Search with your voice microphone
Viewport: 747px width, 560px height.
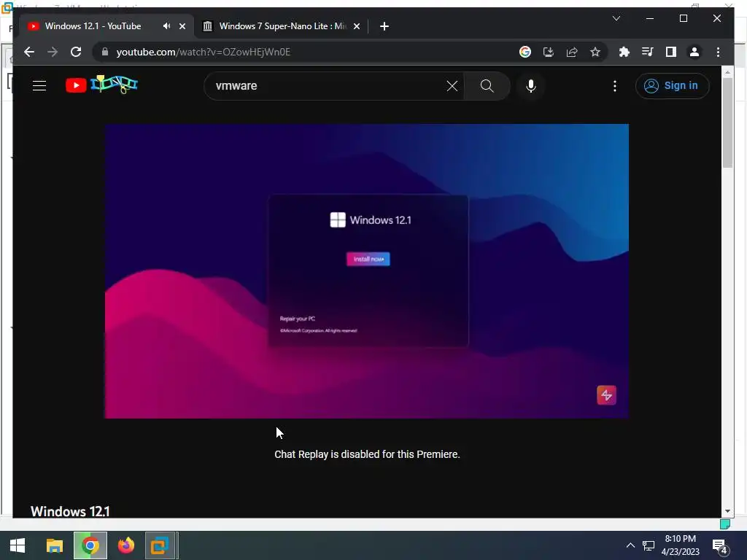pos(531,86)
